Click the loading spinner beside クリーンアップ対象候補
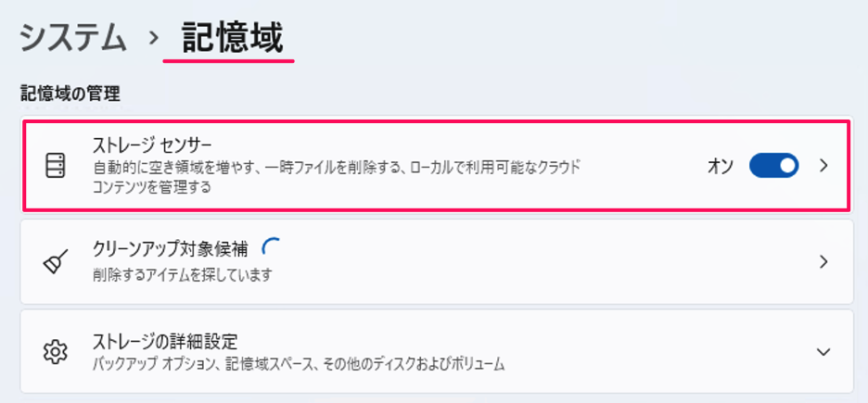 271,247
